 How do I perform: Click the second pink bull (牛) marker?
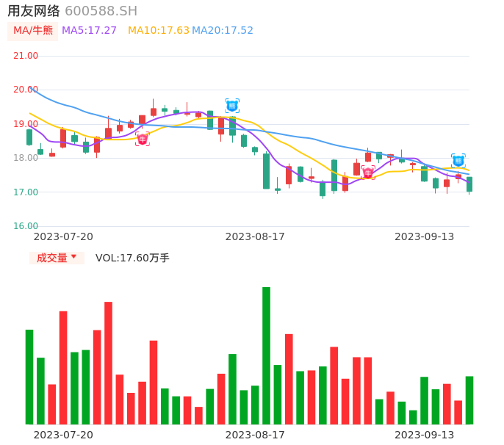point(368,173)
